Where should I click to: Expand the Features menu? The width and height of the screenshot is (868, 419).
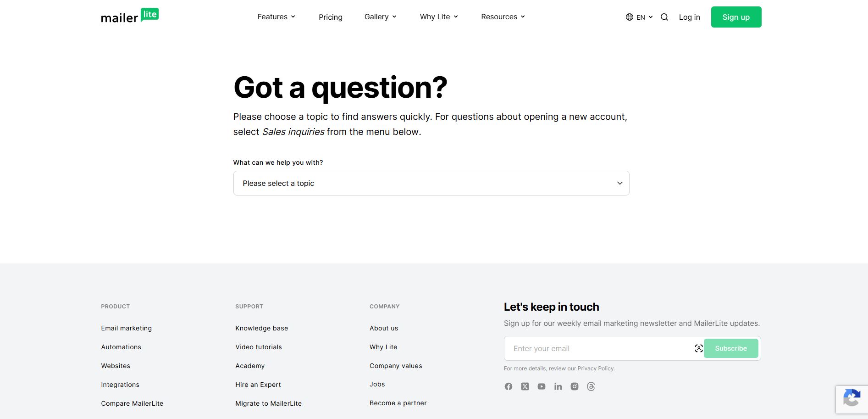276,17
